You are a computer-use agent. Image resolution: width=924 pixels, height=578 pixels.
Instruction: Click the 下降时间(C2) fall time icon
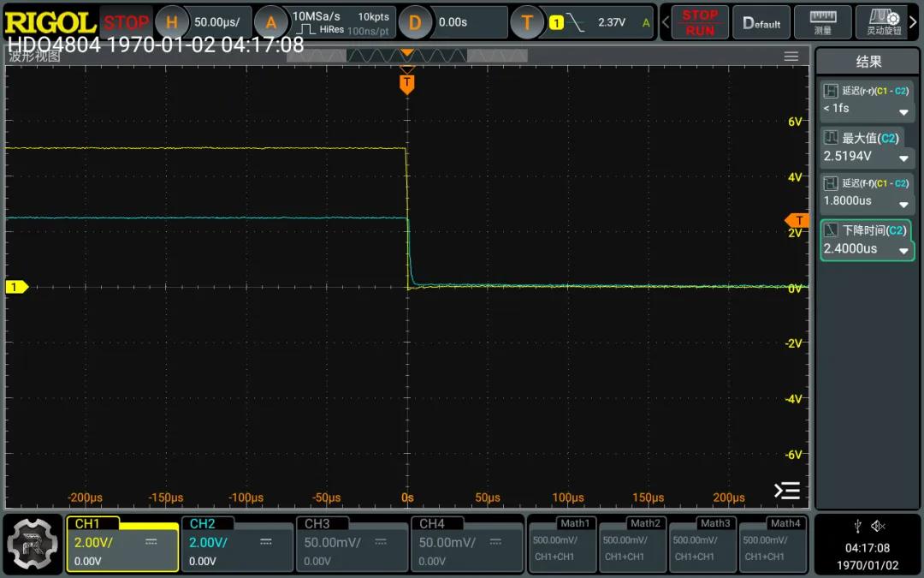(x=831, y=230)
